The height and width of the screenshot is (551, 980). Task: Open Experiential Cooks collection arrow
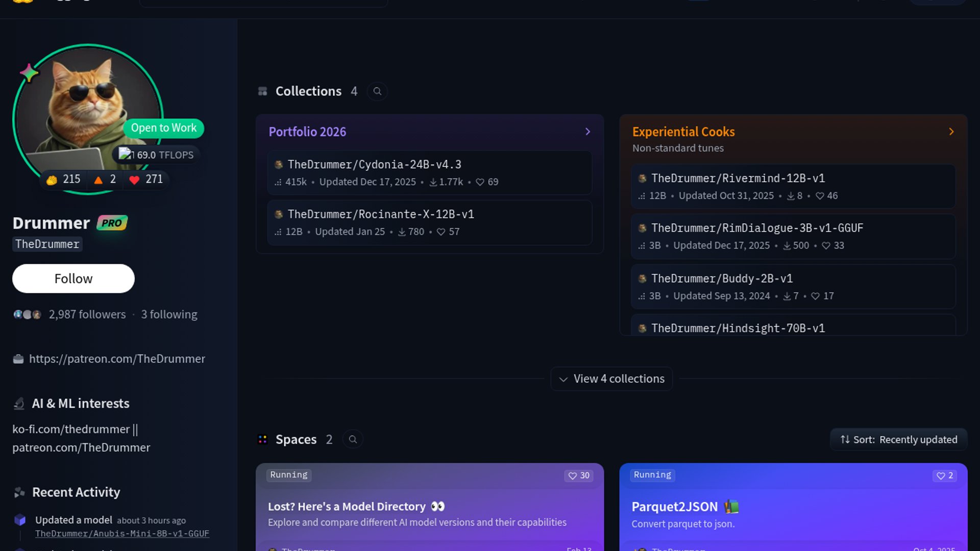pyautogui.click(x=951, y=132)
